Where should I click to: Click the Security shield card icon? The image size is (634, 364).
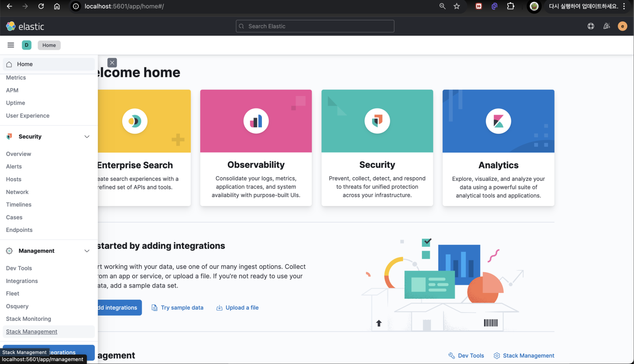[377, 121]
